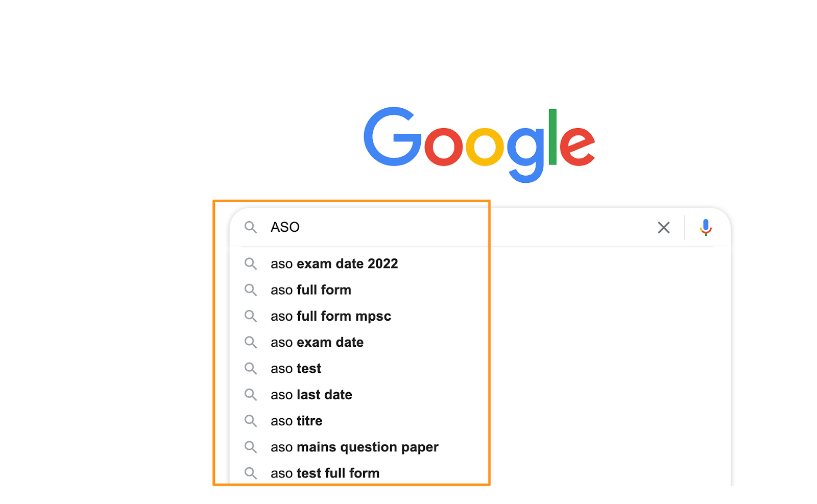
Task: Click the search magnifier icon beside ASO
Action: [250, 227]
